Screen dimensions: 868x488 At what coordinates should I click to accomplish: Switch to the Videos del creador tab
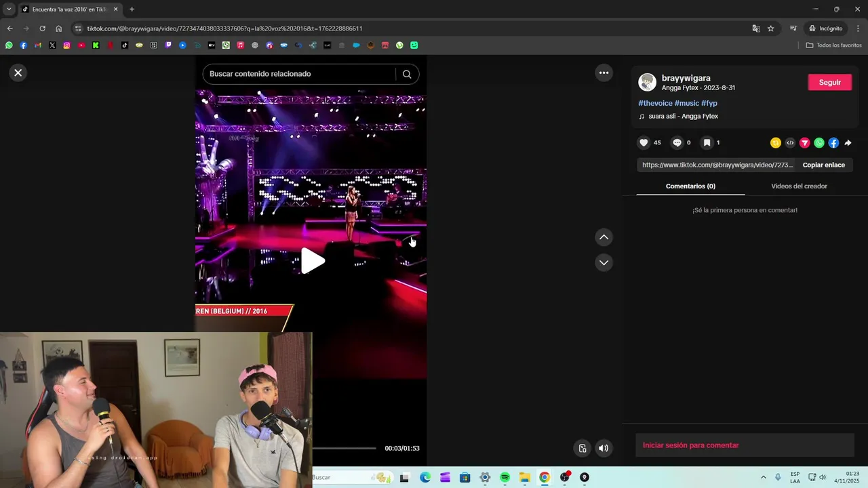[x=799, y=186]
